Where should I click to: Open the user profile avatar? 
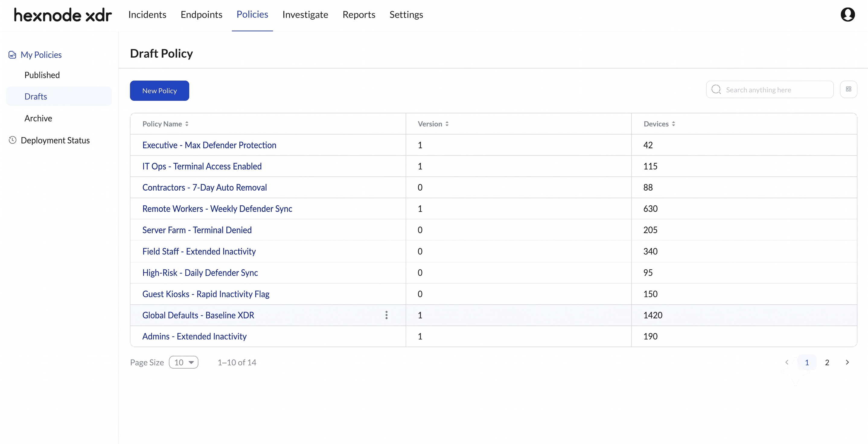(847, 14)
